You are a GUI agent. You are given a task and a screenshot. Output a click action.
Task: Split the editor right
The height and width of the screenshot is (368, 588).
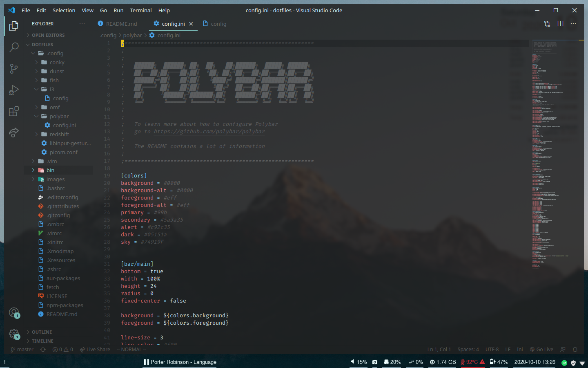pos(560,24)
